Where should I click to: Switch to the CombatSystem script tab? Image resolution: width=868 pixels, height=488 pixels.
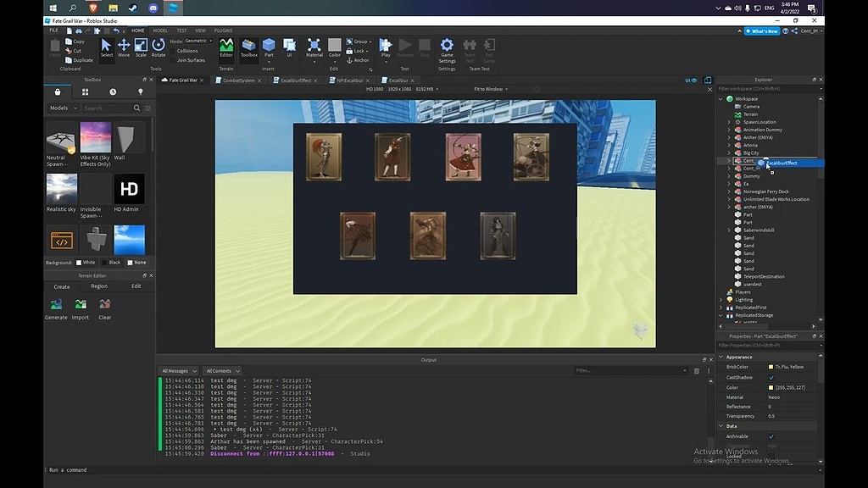(x=236, y=80)
